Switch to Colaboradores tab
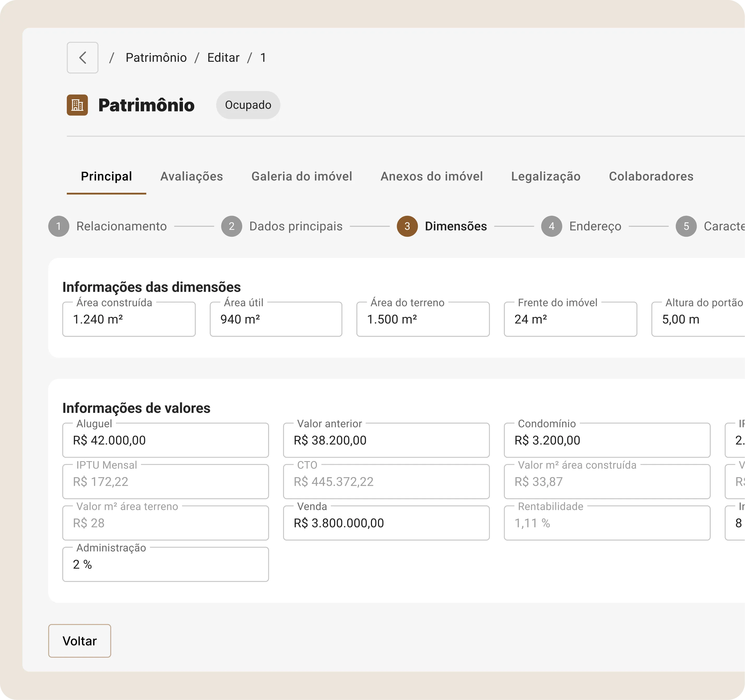This screenshot has height=700, width=745. [x=651, y=176]
